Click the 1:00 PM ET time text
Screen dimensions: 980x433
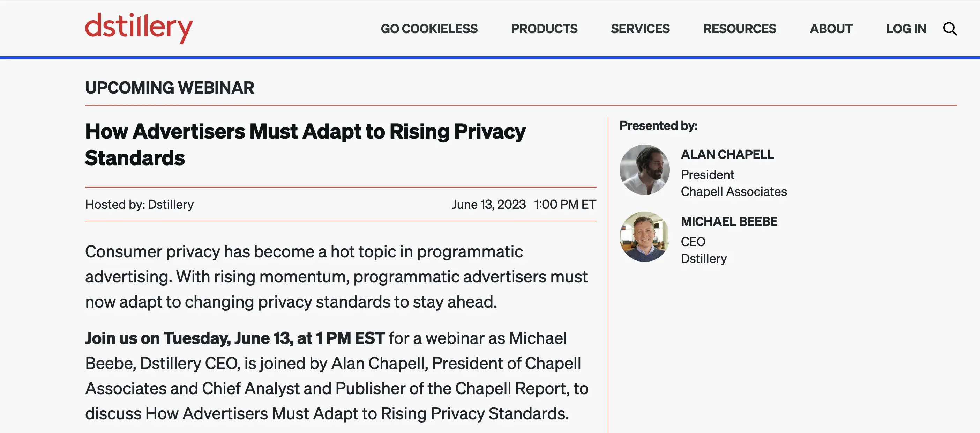click(564, 205)
